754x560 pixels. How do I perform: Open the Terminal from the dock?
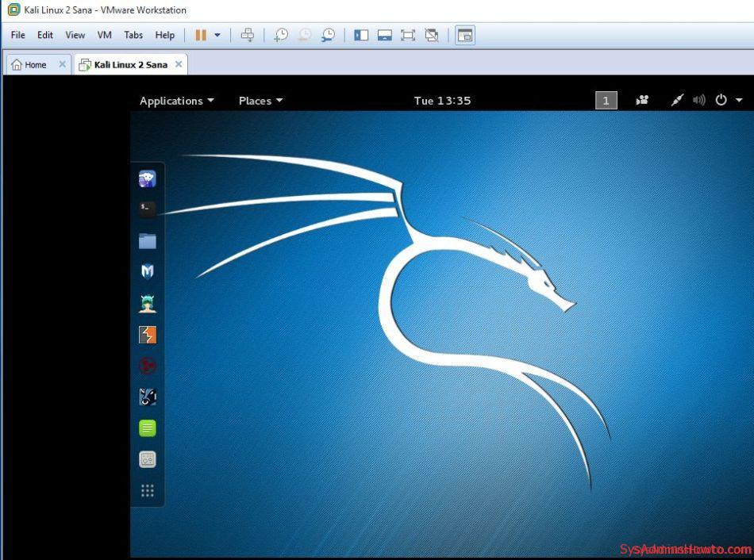click(x=147, y=209)
